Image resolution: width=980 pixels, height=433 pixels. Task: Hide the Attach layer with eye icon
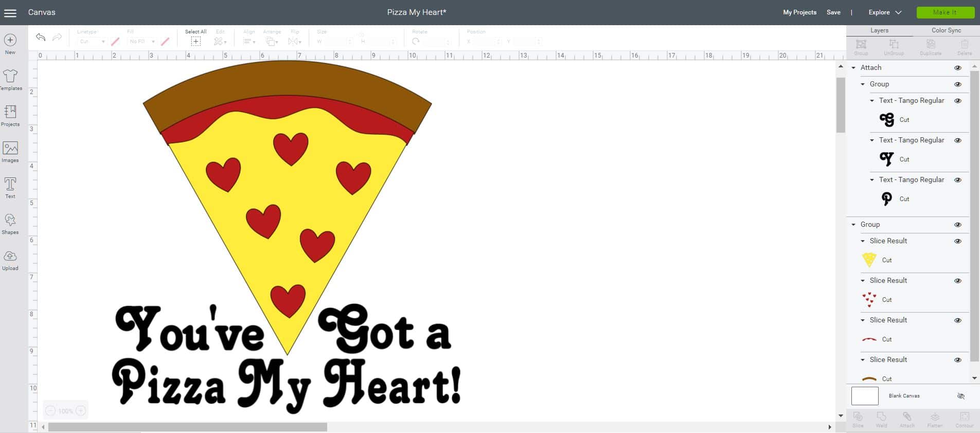958,68
